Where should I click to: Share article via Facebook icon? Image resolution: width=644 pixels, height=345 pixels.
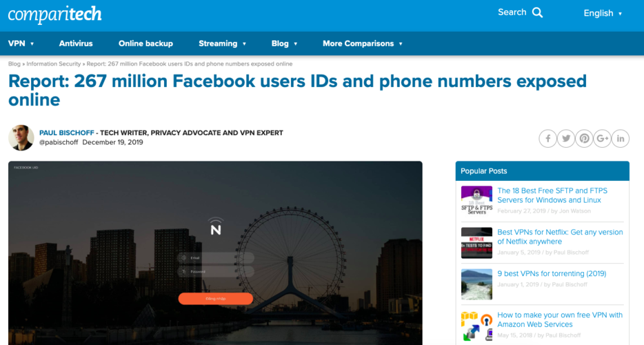click(548, 139)
